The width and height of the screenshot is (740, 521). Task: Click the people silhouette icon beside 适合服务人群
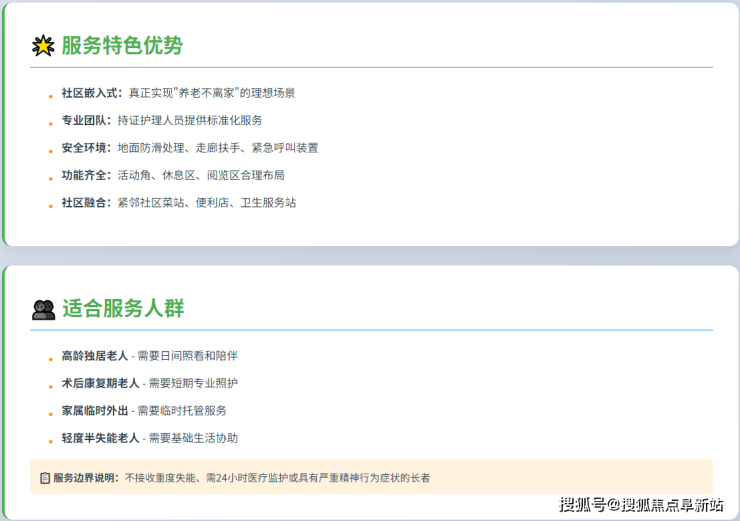pyautogui.click(x=43, y=309)
